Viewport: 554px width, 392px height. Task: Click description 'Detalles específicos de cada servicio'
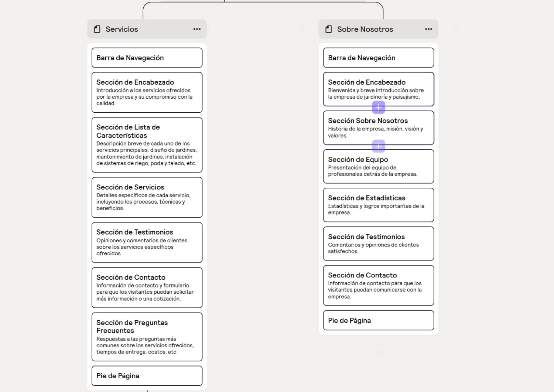pyautogui.click(x=143, y=202)
